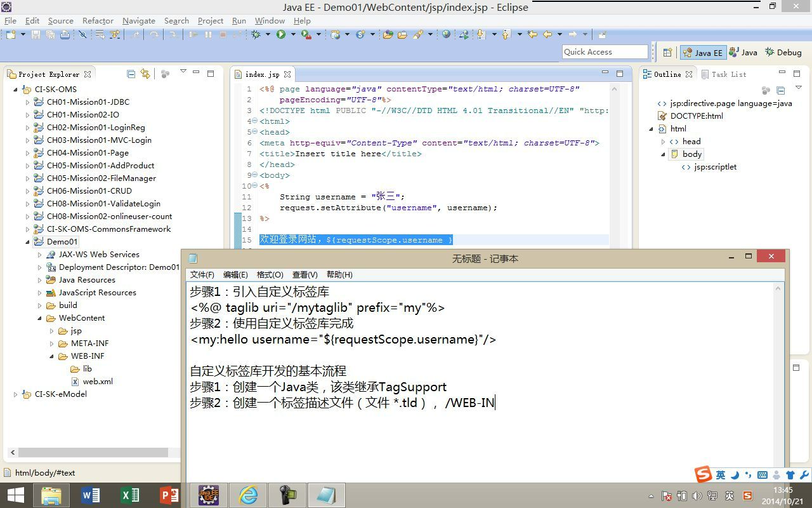
Task: Click the green Run button icon
Action: tap(281, 34)
